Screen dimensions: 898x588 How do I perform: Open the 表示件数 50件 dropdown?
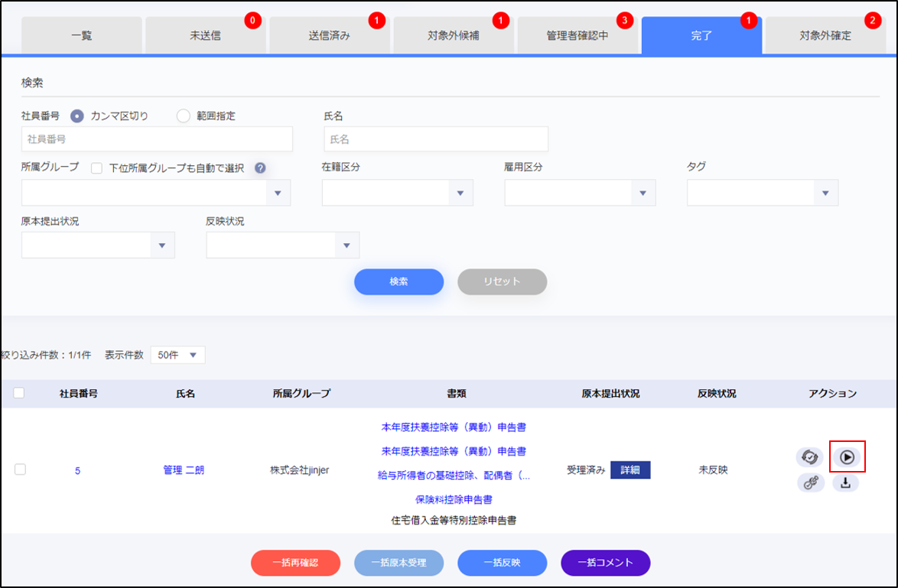pyautogui.click(x=177, y=355)
